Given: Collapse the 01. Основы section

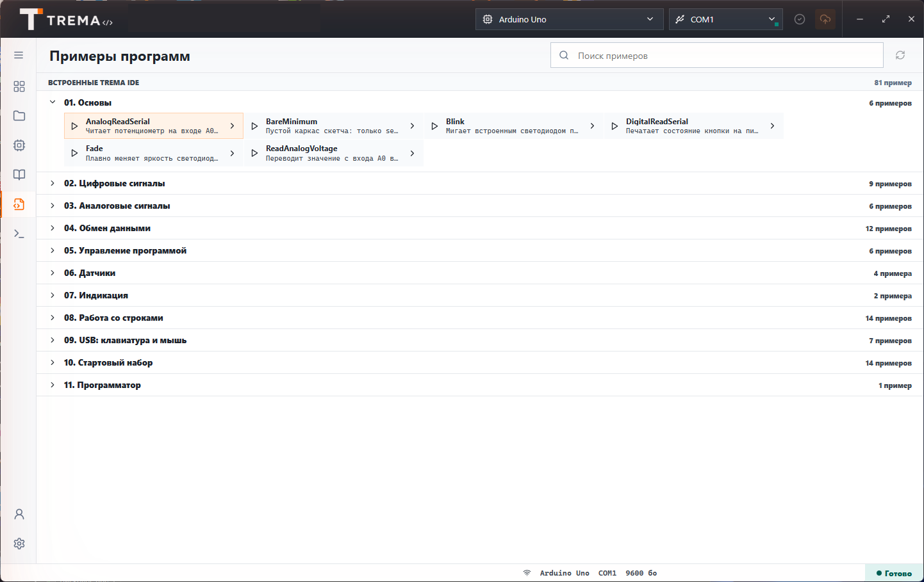Looking at the screenshot, I should click(53, 102).
